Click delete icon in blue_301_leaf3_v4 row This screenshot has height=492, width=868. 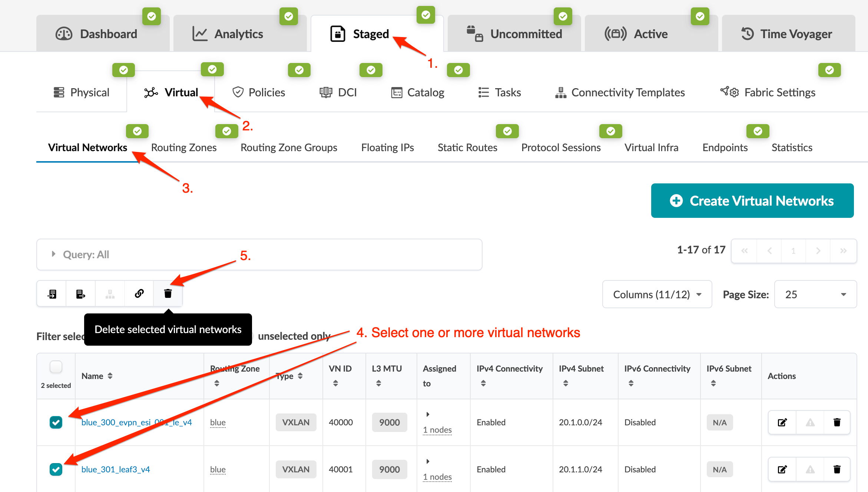coord(837,469)
